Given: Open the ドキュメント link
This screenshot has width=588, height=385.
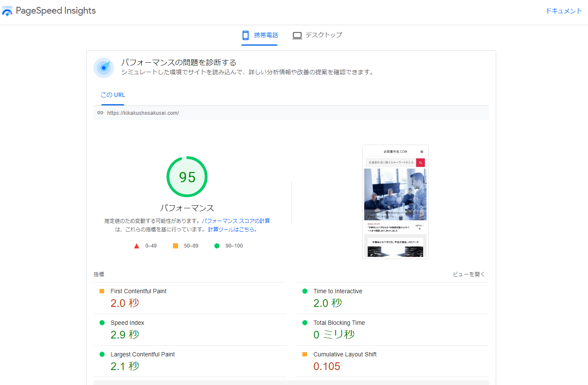Looking at the screenshot, I should tap(564, 11).
